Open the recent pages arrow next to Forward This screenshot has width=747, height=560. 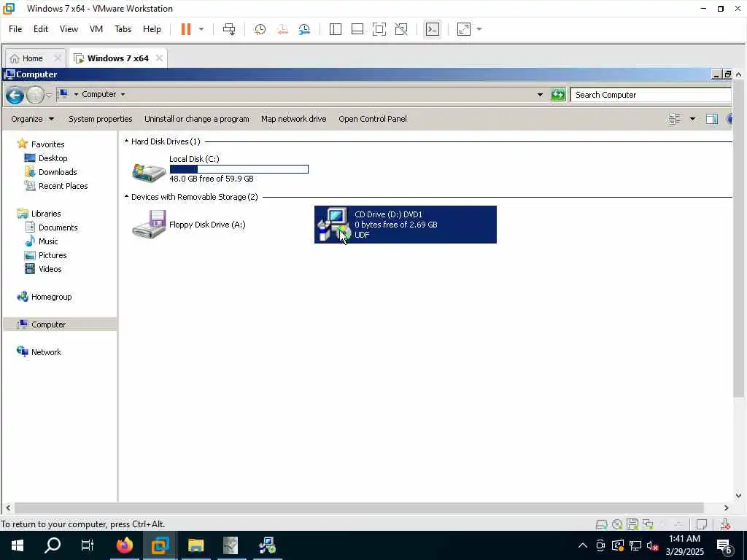coord(49,96)
